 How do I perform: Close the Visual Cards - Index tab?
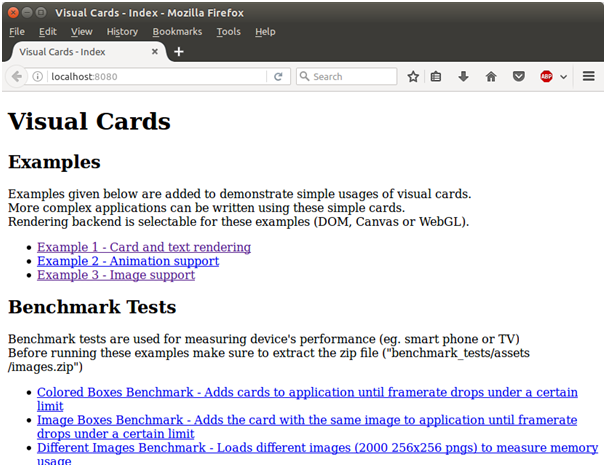156,52
